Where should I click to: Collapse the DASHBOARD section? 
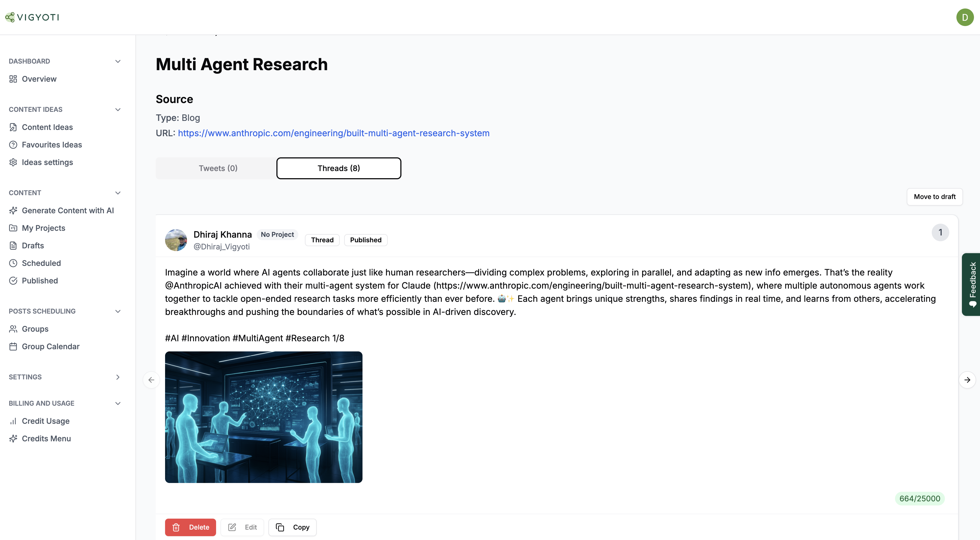click(x=118, y=61)
